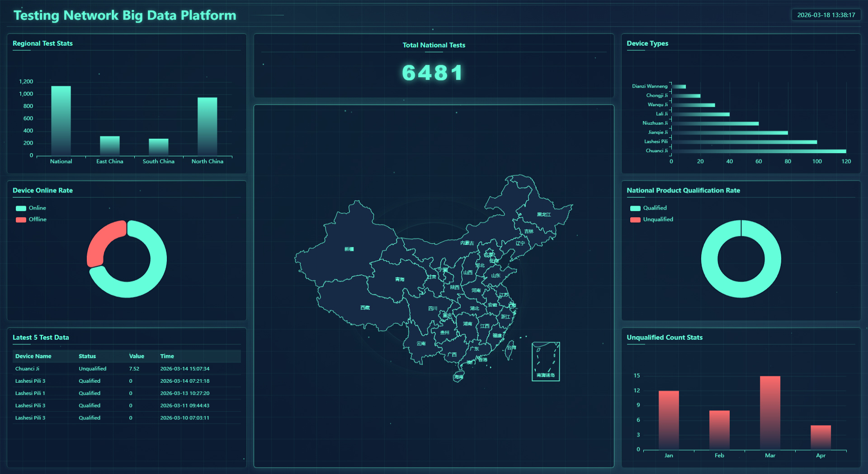
Task: Click the Jianqie Ji device bar
Action: (730, 132)
